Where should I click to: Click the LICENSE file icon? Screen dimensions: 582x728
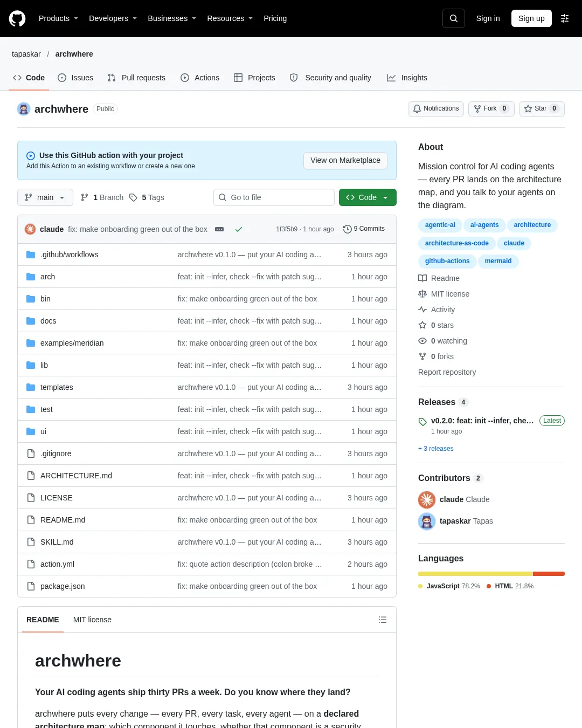[31, 498]
